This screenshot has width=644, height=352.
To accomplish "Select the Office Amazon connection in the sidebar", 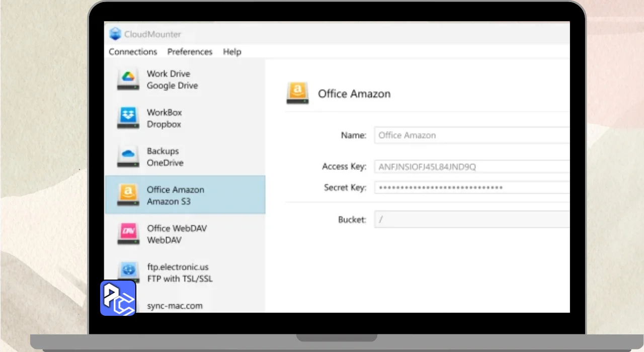I will (x=185, y=195).
